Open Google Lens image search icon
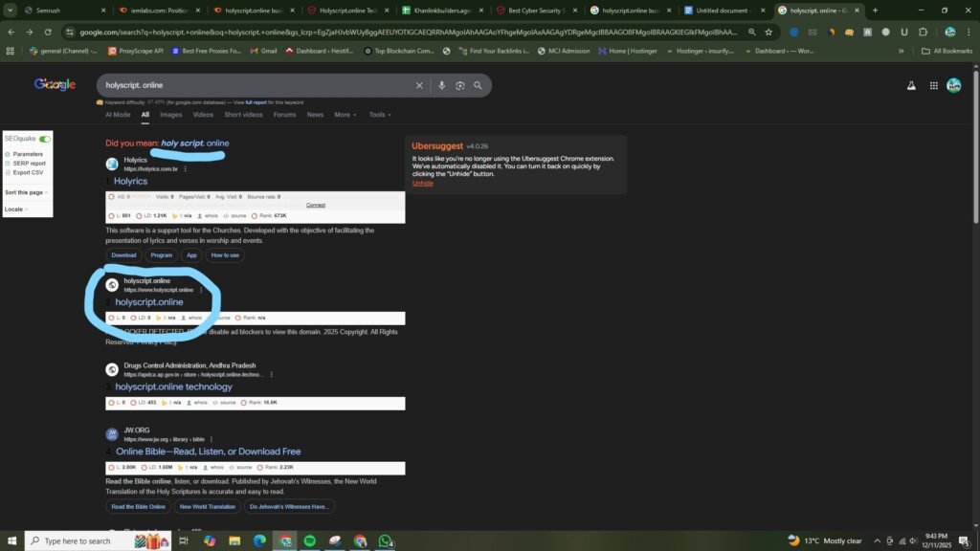Viewport: 980px width, 551px height. pyautogui.click(x=460, y=85)
